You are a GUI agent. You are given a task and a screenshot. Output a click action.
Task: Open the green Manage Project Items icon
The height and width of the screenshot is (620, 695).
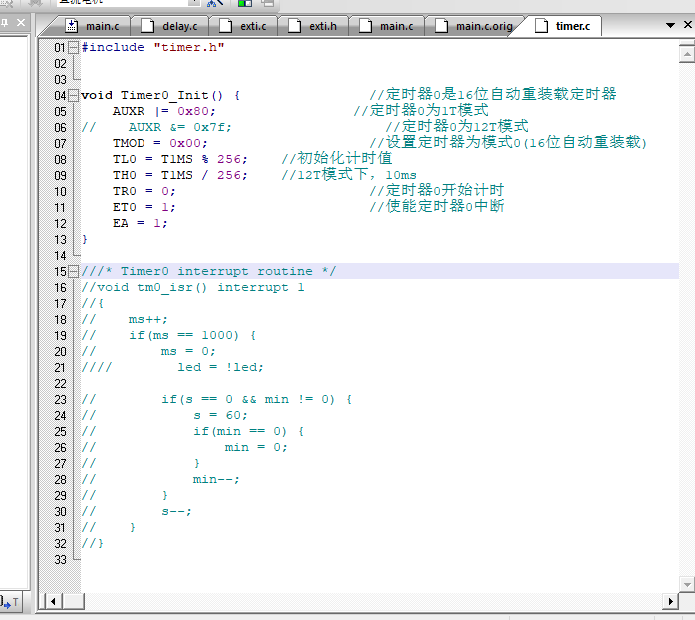click(245, 3)
